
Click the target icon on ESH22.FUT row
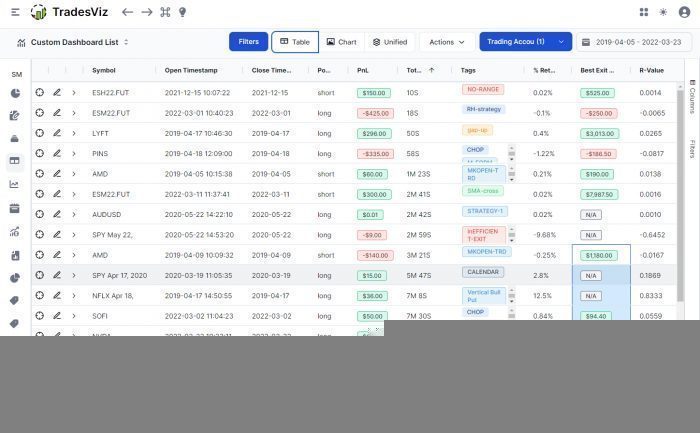point(40,92)
